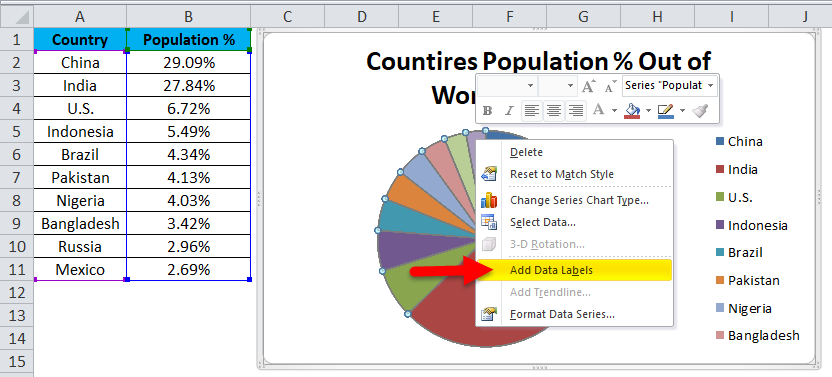832x377 pixels.
Task: Choose Add Data Labels
Action: point(575,270)
